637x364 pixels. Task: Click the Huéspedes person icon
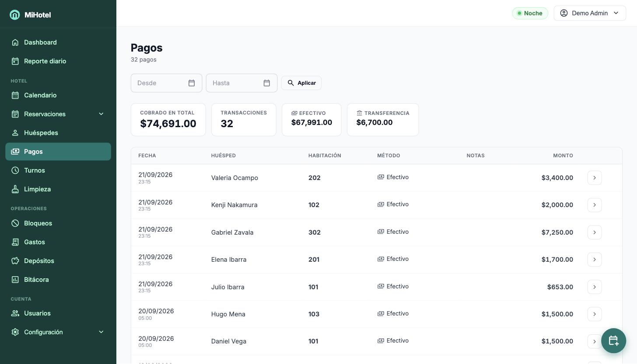[x=15, y=133]
